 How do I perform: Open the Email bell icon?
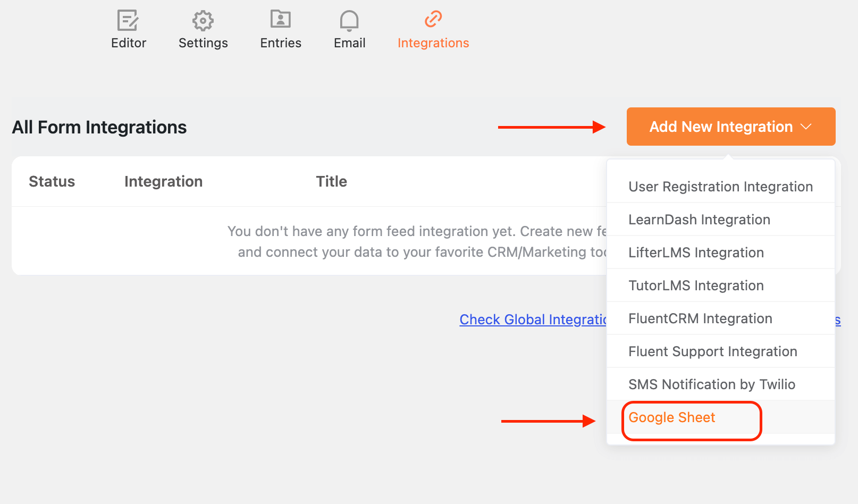pyautogui.click(x=349, y=21)
